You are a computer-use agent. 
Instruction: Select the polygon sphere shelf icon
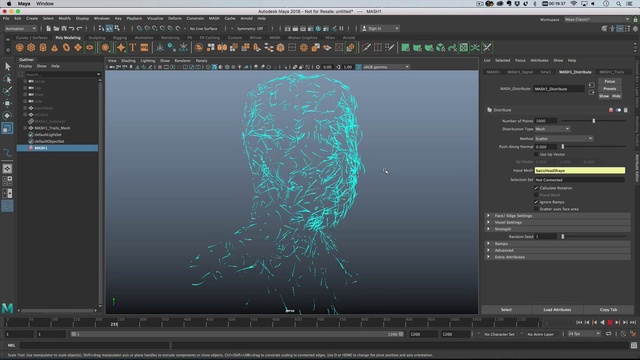pos(19,47)
